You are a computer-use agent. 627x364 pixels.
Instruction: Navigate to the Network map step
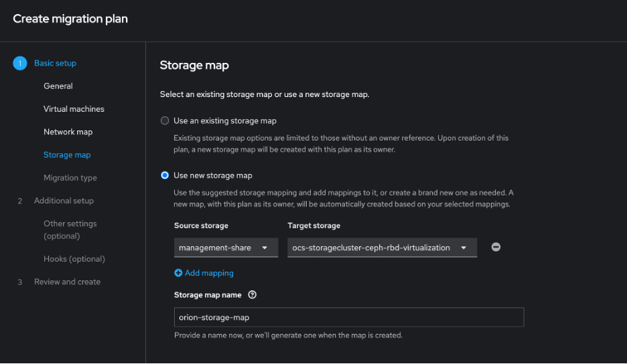pos(68,132)
